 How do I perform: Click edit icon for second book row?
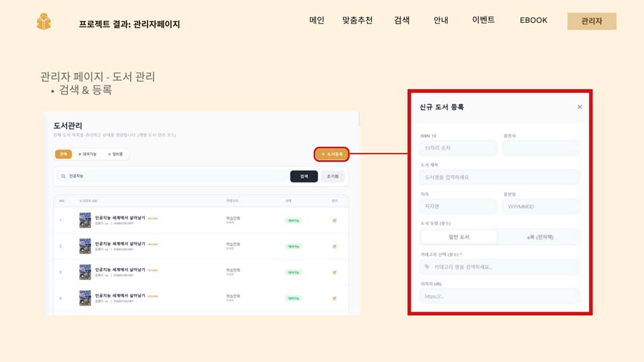pos(335,247)
